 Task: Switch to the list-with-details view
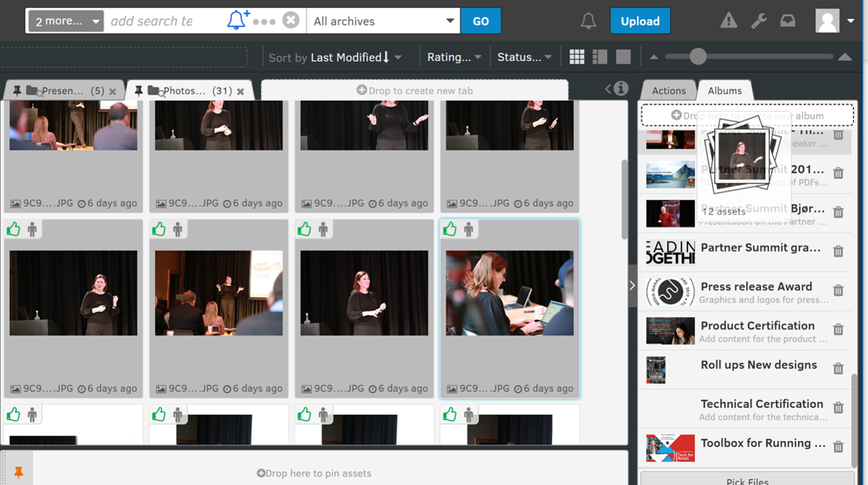coord(600,57)
